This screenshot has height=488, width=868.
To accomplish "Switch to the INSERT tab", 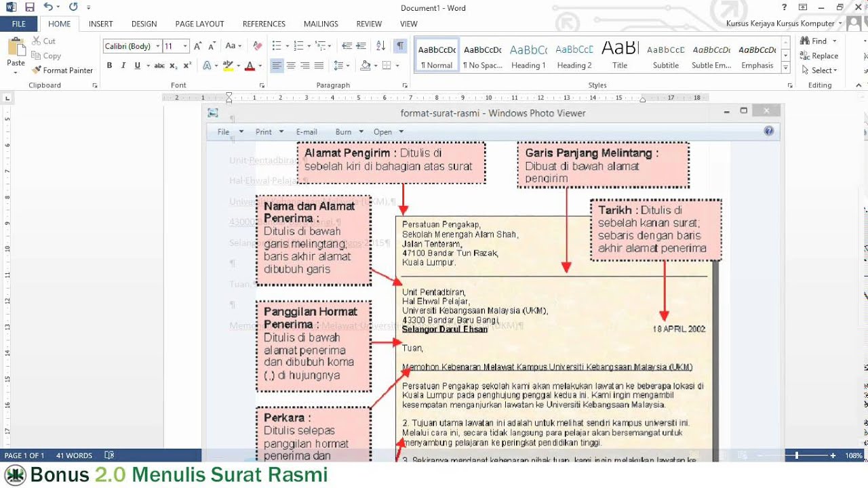I will (x=101, y=24).
